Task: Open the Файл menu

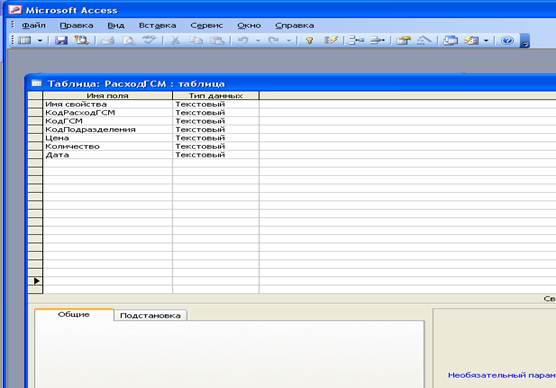Action: pos(33,26)
